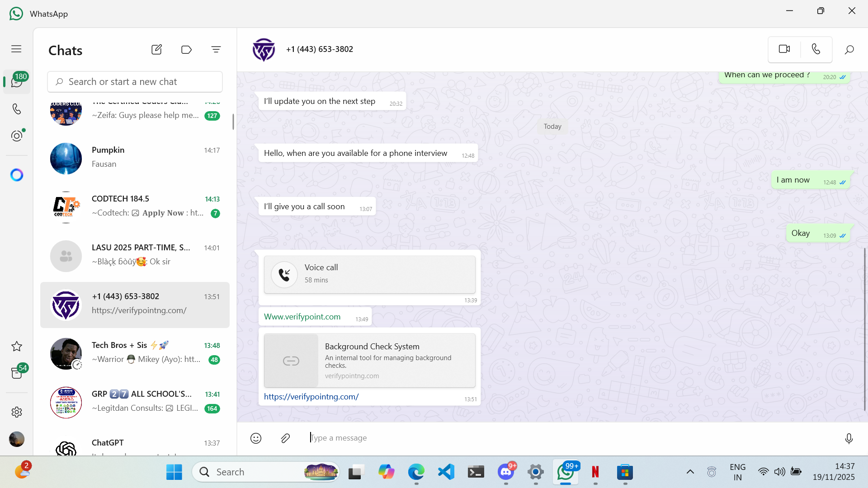This screenshot has height=488, width=868.
Task: Attach a file to the message
Action: (285, 438)
